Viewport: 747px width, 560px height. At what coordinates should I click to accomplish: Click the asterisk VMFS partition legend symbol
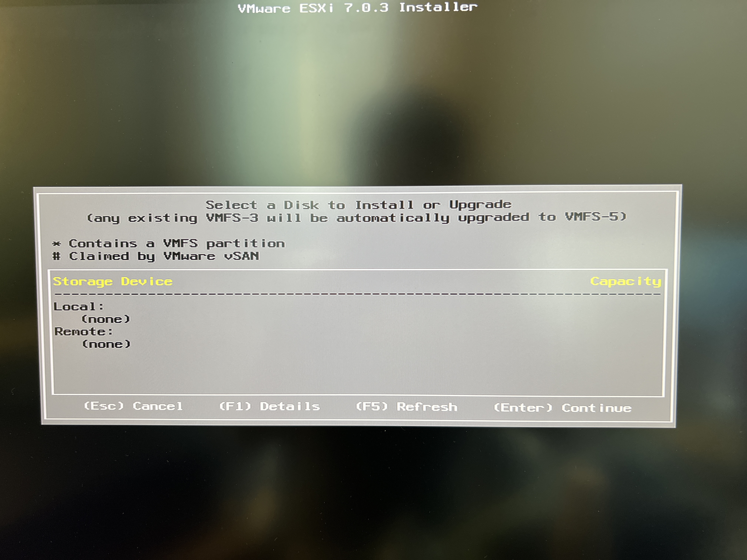(x=57, y=244)
